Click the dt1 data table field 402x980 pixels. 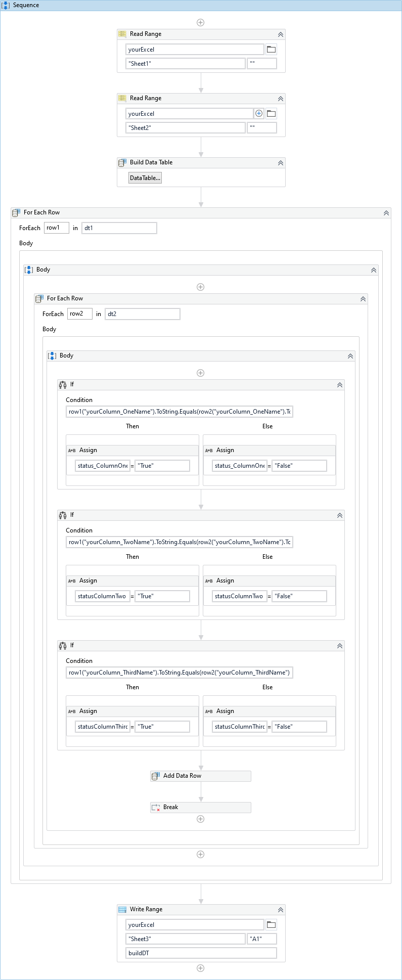tap(119, 228)
